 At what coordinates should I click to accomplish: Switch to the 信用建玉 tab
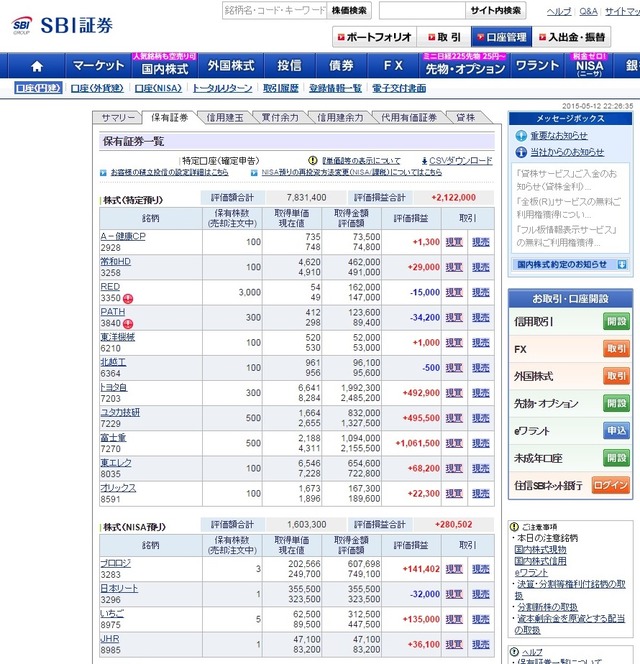225,117
